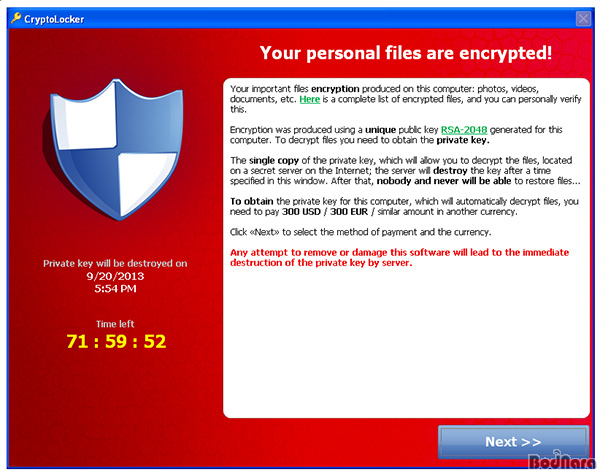
Task: Click the blue shield logo
Action: (116, 149)
